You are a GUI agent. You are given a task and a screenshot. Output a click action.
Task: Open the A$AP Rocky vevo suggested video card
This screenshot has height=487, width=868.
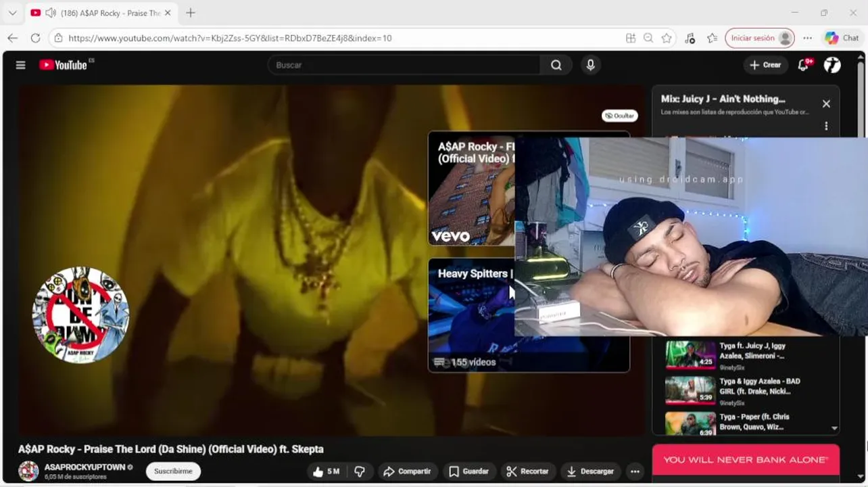coord(471,188)
